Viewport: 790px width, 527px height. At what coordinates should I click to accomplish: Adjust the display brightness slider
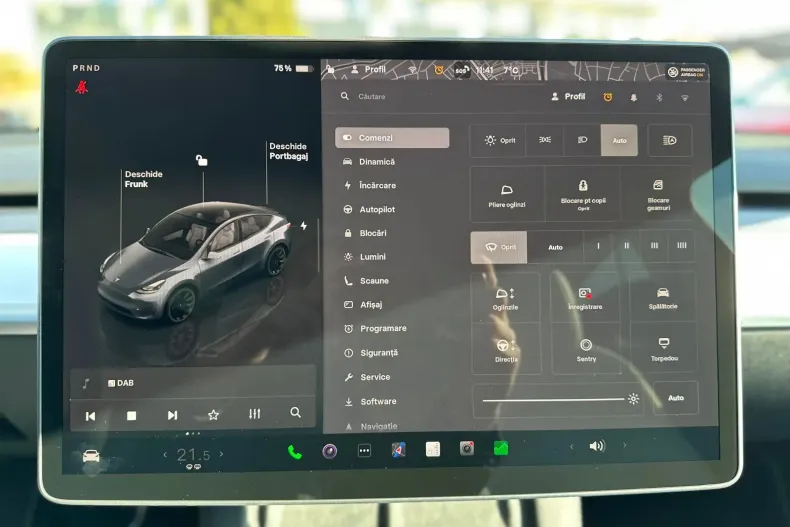click(x=557, y=400)
